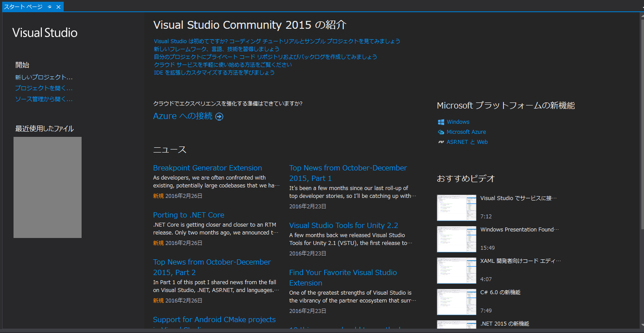
Task: Click the Windows logo icon
Action: point(441,122)
